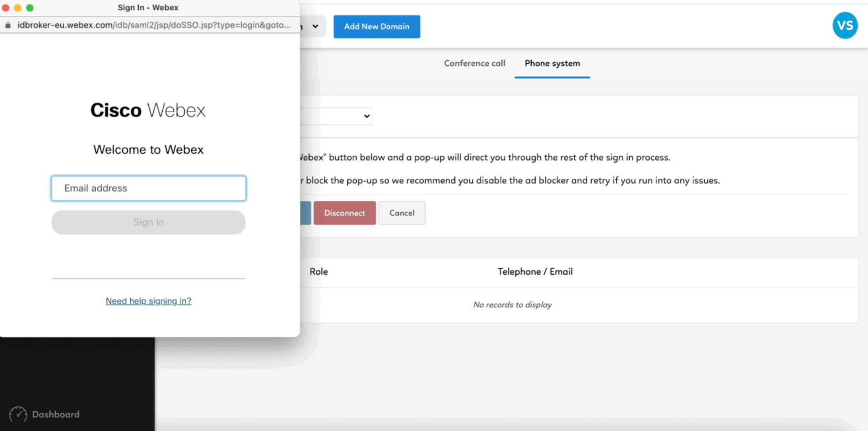Click the Role column header

pos(319,272)
